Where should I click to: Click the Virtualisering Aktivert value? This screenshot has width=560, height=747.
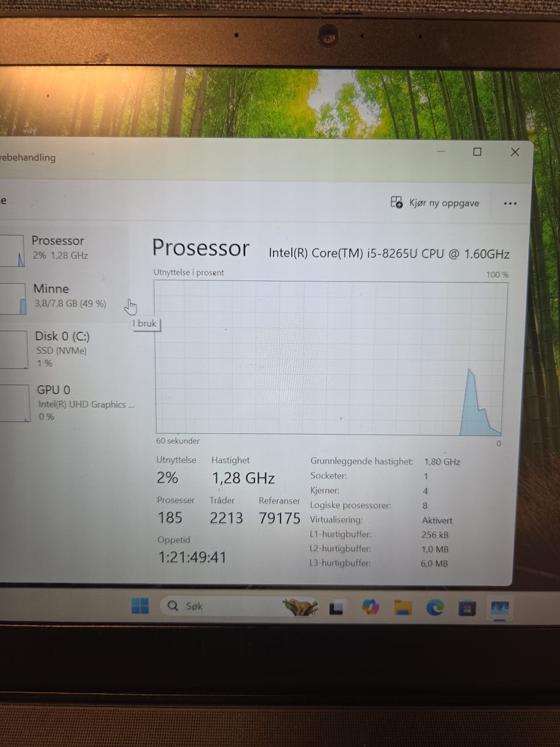[437, 520]
